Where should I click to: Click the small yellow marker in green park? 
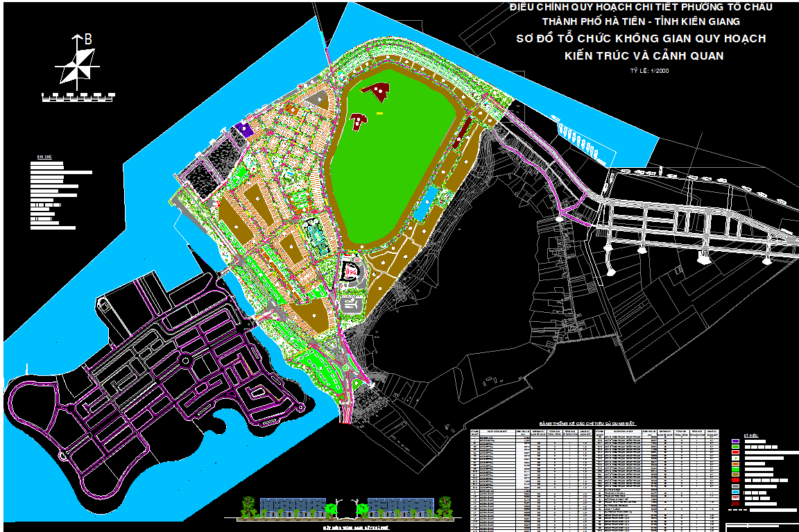tap(379, 112)
